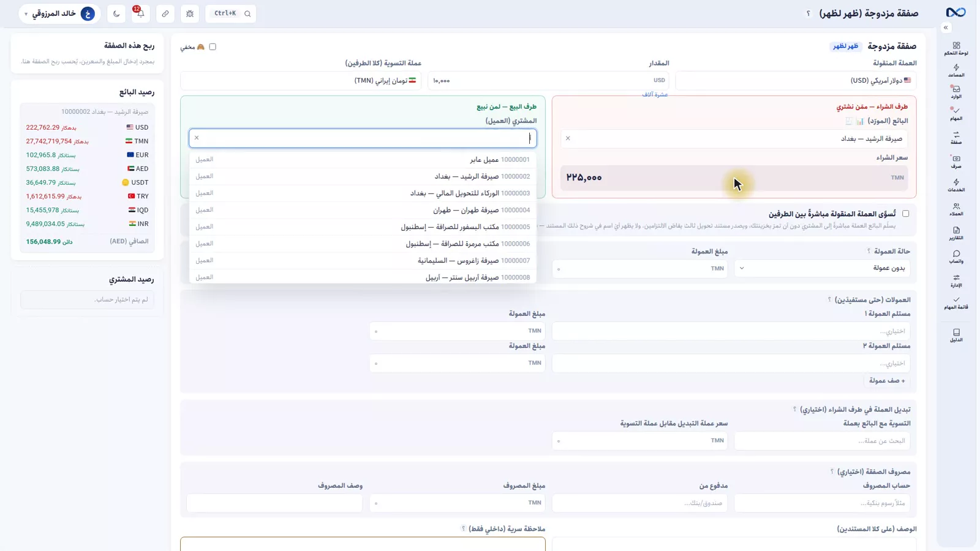The image size is (980, 551).
Task: Open the Deal (صفقة) sidebar item
Action: pos(956,138)
